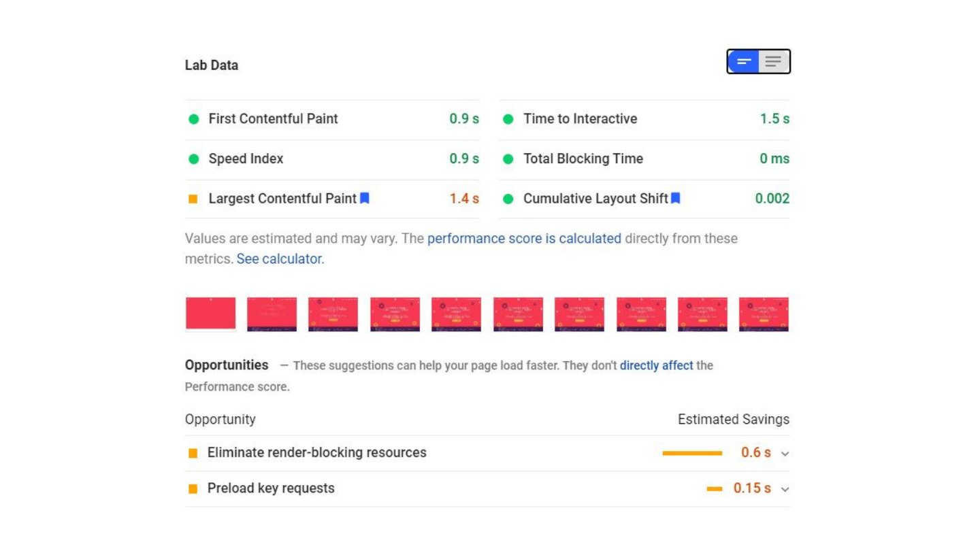
Task: Click the orange square beside Preload key requests
Action: (x=193, y=488)
